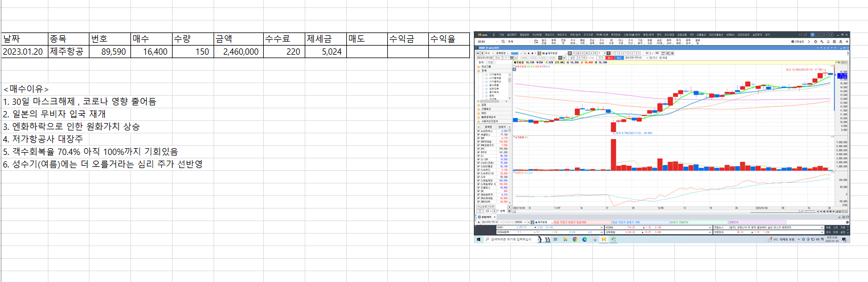
Task: Switch to 지표 tab in HTS side panel
Action: (x=490, y=62)
